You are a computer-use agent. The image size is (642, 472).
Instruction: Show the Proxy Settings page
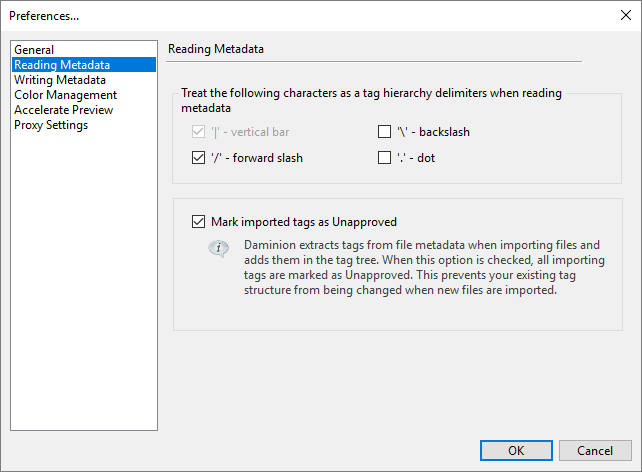point(51,125)
